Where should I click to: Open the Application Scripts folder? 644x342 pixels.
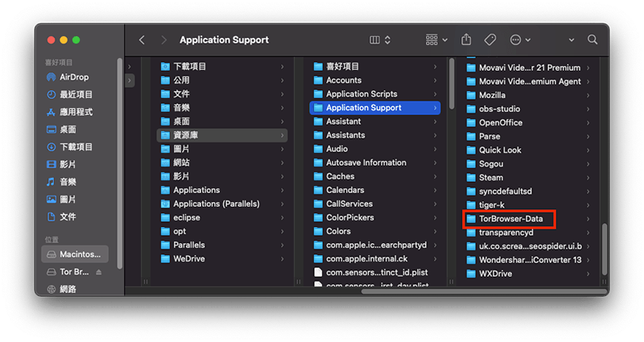[361, 94]
